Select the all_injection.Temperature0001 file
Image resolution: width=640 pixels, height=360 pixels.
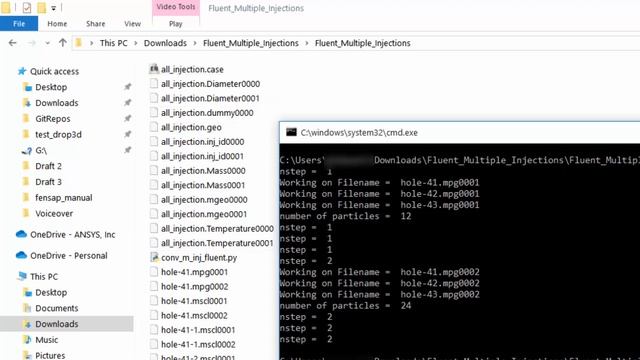coord(217,243)
